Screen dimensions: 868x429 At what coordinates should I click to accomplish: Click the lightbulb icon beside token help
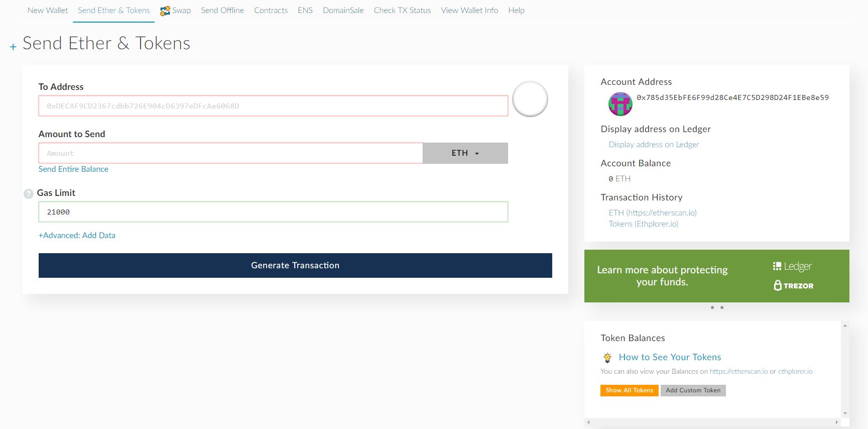pos(607,358)
